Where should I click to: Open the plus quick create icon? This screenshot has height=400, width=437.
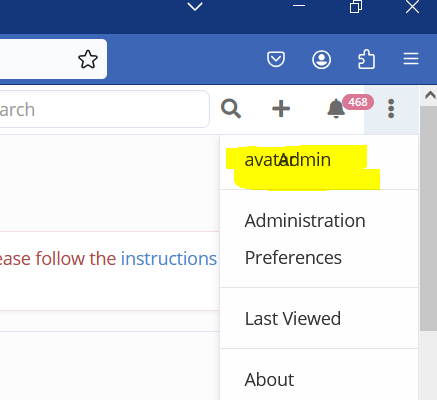point(281,109)
